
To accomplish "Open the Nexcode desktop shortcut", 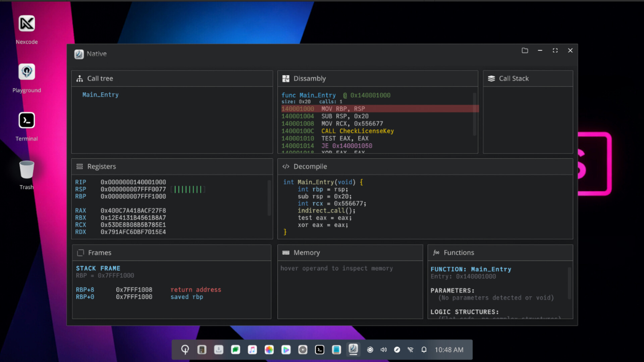I will (27, 23).
